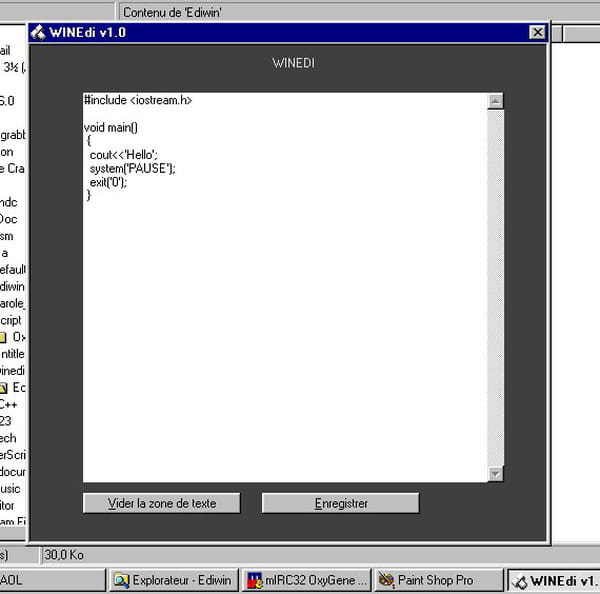
Task: Click the Paint Shop Pro palette icon in the taskbar
Action: point(386,581)
